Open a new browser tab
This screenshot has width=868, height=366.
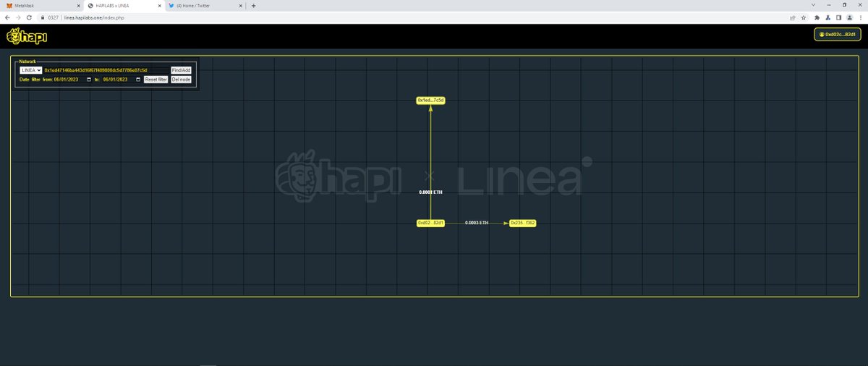[253, 5]
